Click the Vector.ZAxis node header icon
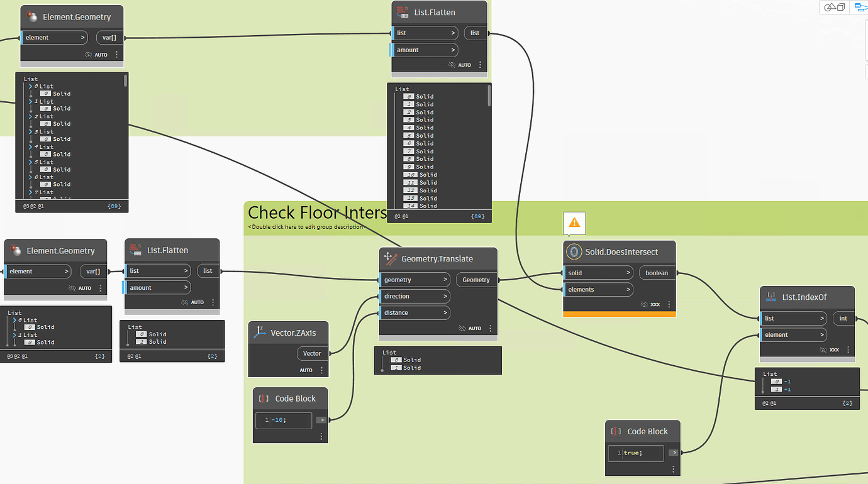868x484 pixels. (x=259, y=333)
